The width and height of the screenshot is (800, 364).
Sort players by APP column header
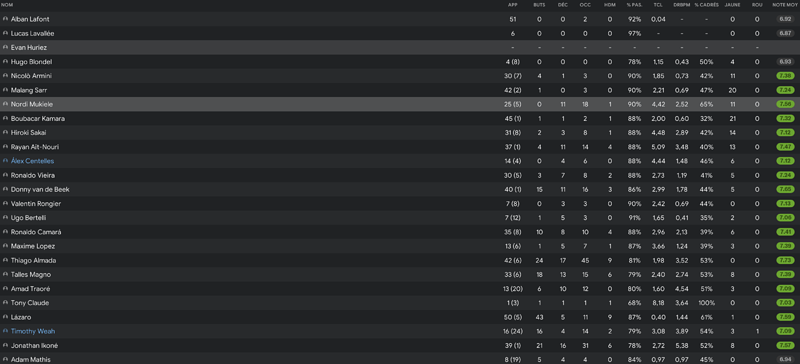[513, 5]
